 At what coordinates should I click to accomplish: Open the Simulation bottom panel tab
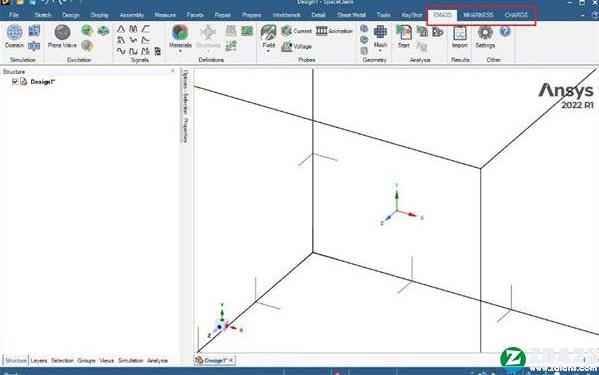[131, 360]
